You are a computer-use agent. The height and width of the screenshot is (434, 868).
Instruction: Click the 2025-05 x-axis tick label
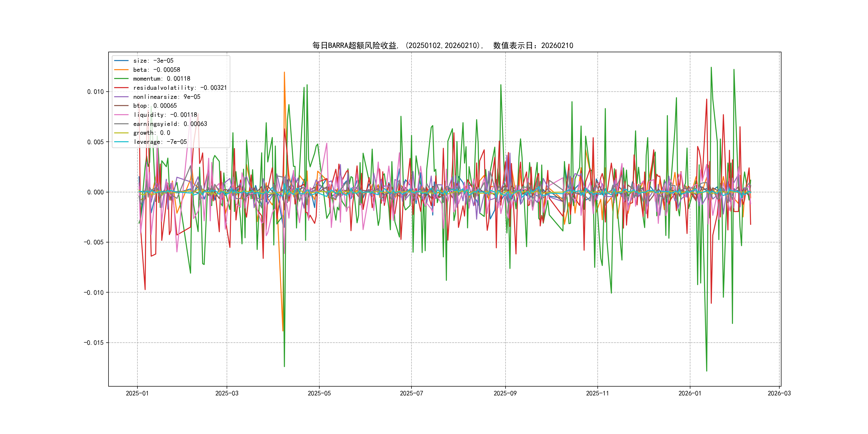[x=319, y=393]
